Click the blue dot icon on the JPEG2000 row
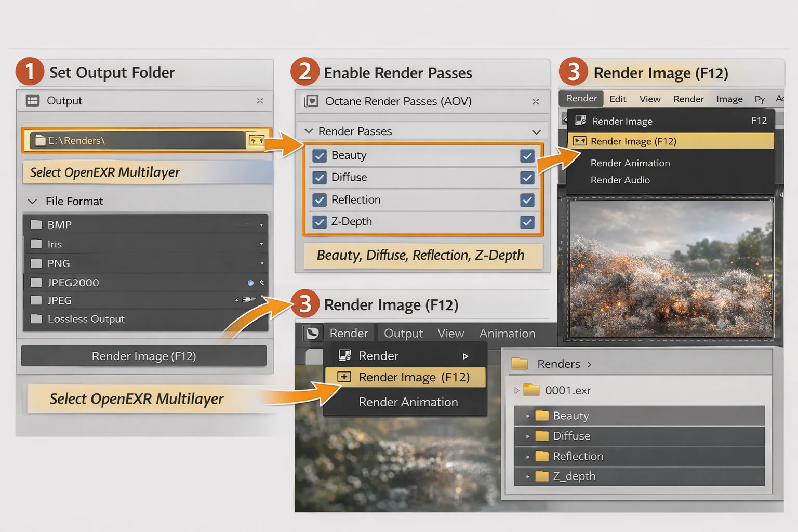 click(251, 283)
